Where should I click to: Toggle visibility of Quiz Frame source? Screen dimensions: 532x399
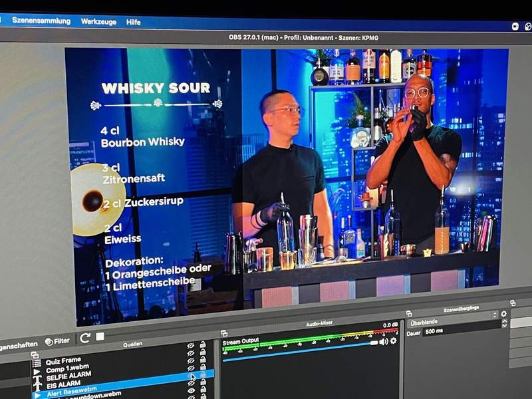pos(191,346)
